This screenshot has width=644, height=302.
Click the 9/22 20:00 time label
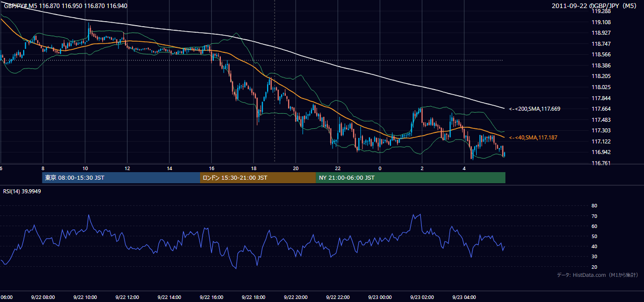295,297
